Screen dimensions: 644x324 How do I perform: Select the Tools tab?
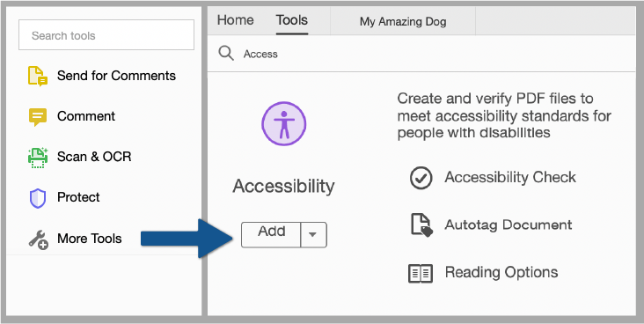(x=291, y=20)
